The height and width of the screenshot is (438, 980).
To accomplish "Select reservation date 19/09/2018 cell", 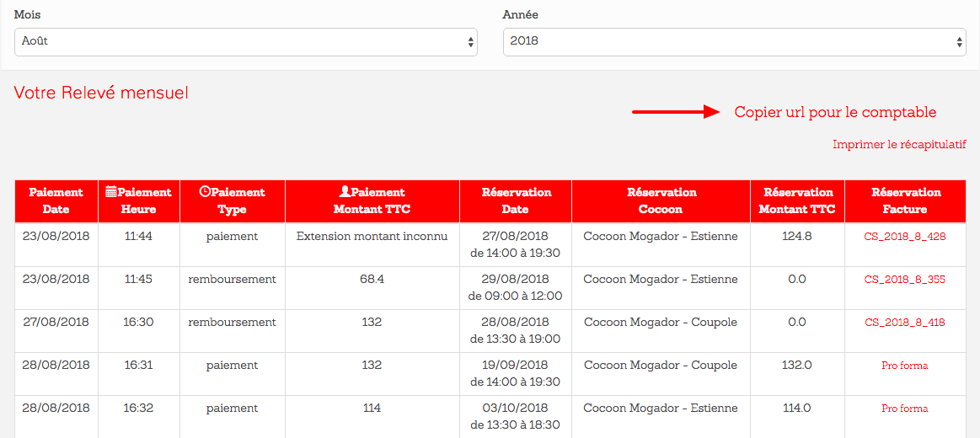I will (x=516, y=374).
